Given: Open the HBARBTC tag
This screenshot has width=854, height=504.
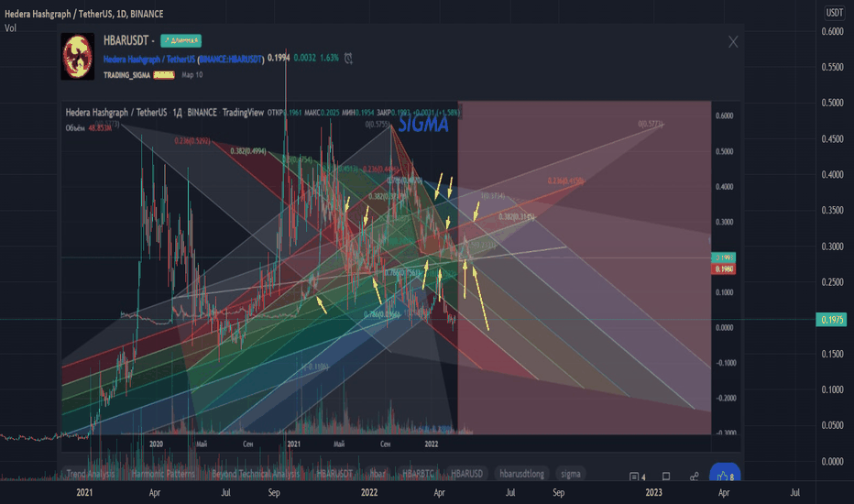Looking at the screenshot, I should pos(418,474).
